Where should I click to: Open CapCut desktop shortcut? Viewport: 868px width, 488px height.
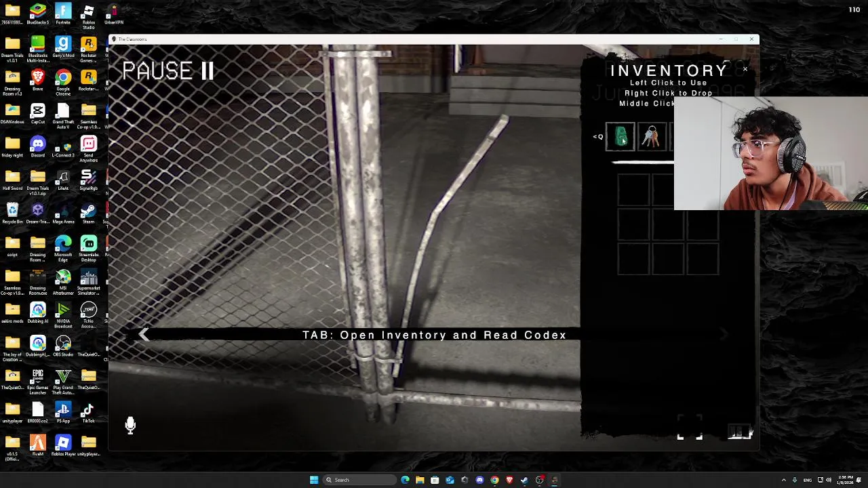click(37, 114)
